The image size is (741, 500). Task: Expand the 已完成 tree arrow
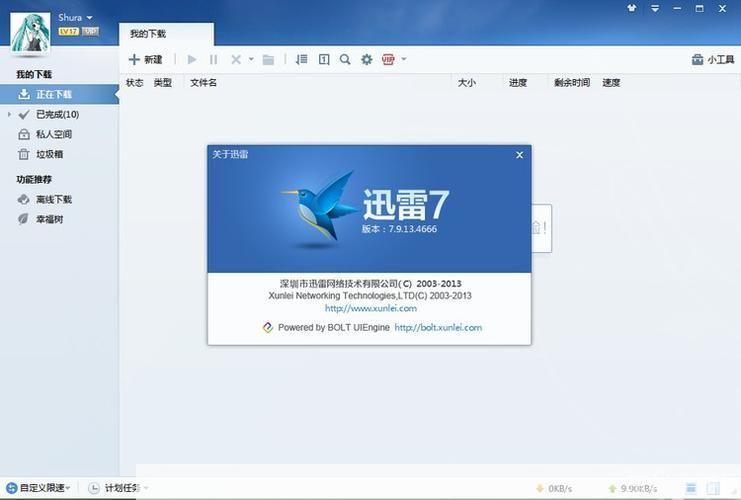coord(9,114)
